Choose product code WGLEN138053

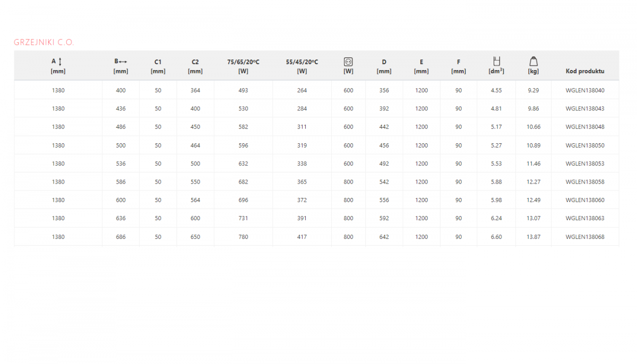coord(584,163)
